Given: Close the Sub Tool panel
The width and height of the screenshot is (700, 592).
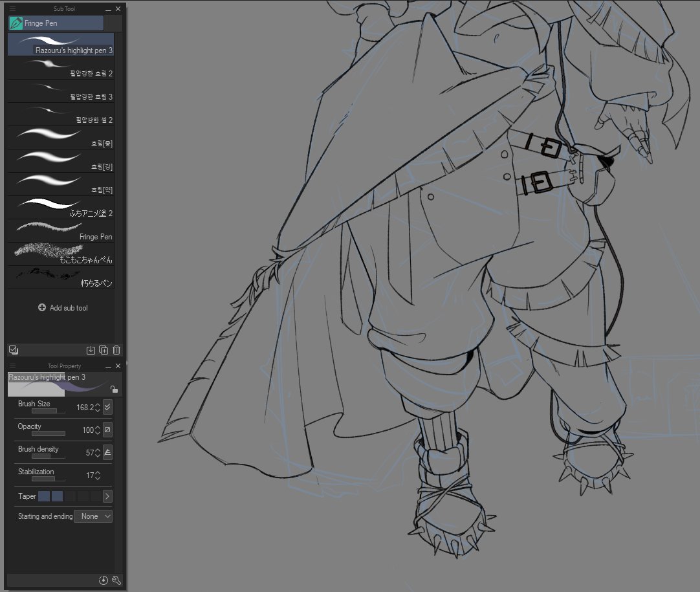Looking at the screenshot, I should 118,8.
